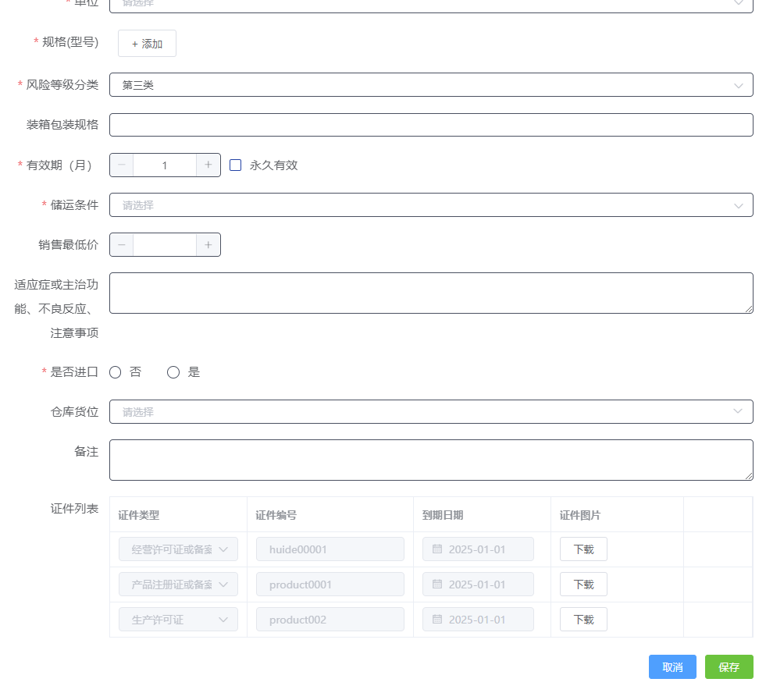This screenshot has height=700, width=766.
Task: Increase 销售最低价 with the plus icon
Action: click(208, 244)
